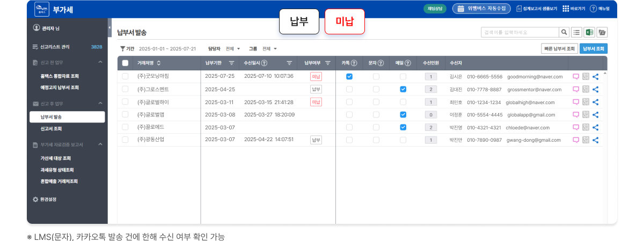Click the 카톡 help question-mark icon
This screenshot has width=644, height=241.
coord(354,63)
